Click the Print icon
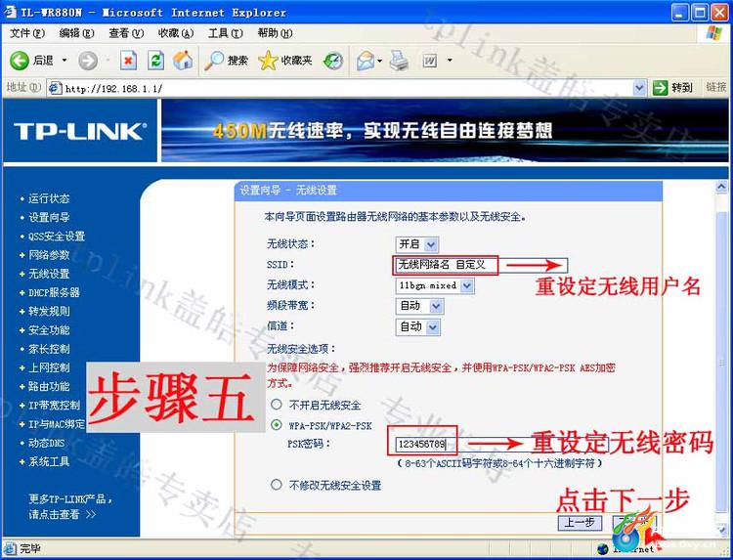 coord(399,61)
